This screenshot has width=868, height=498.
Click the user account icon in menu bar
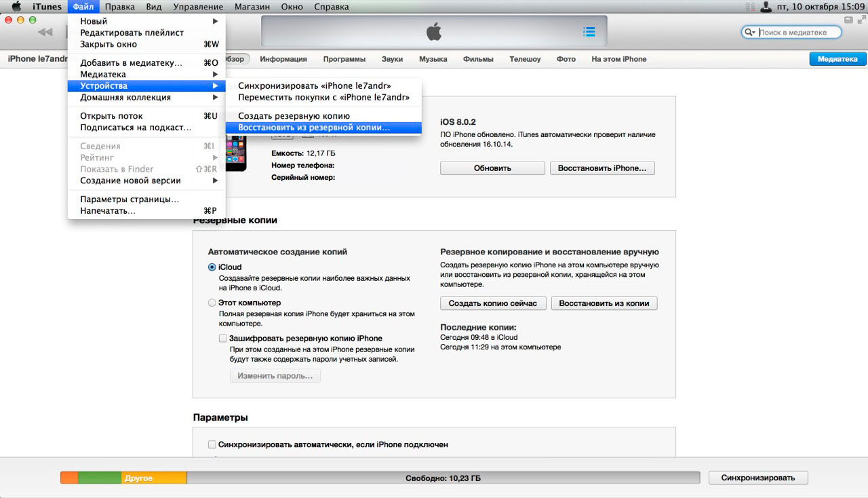point(766,7)
